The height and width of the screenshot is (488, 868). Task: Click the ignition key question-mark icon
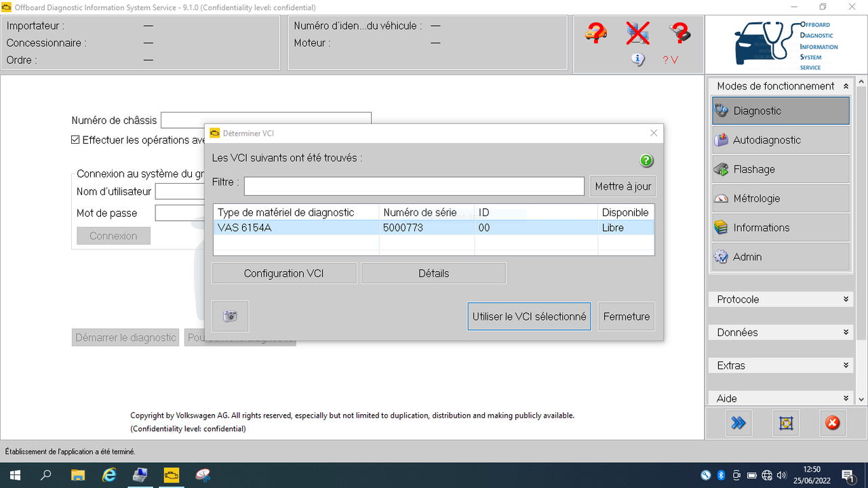click(679, 33)
